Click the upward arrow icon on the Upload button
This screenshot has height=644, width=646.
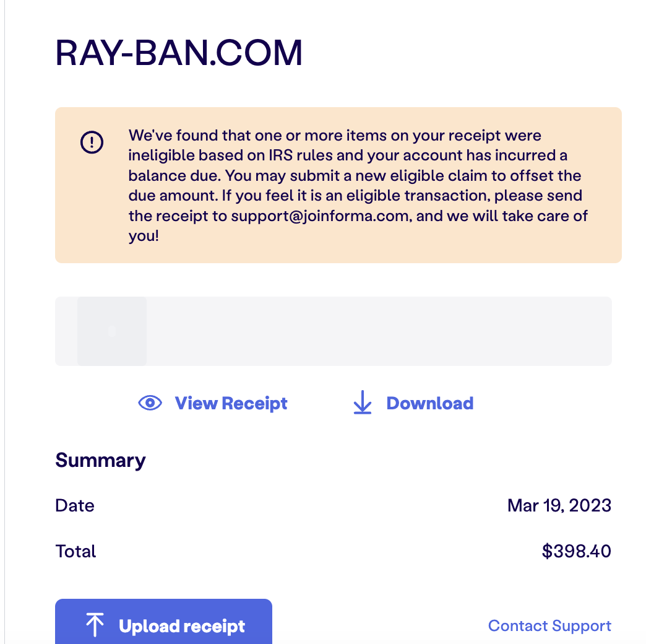[95, 625]
